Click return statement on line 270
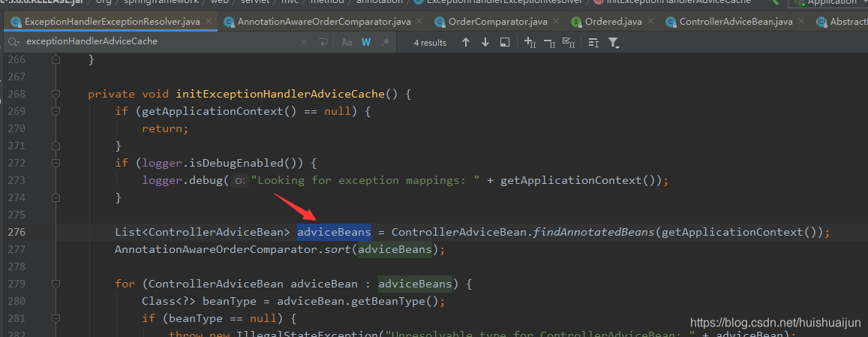The image size is (868, 337). [165, 128]
